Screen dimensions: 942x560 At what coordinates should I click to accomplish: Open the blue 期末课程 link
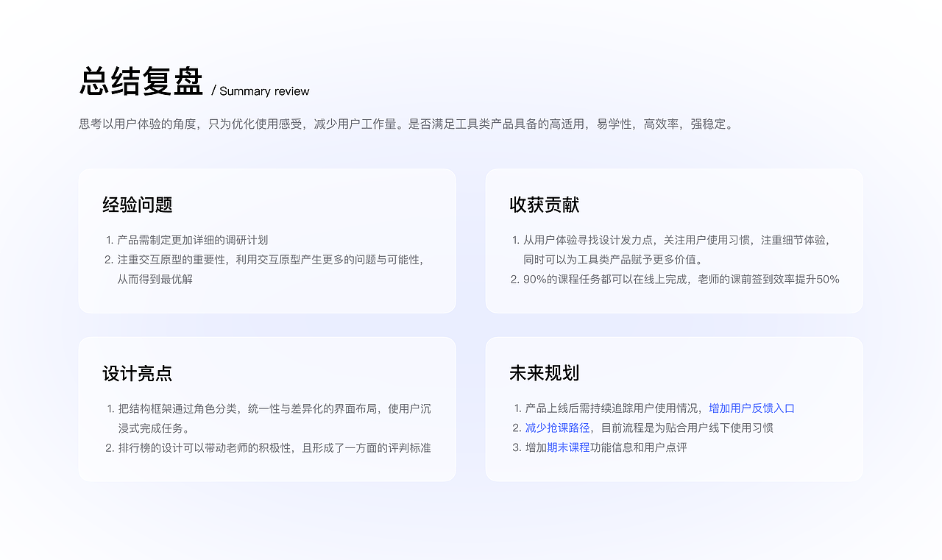[568, 447]
